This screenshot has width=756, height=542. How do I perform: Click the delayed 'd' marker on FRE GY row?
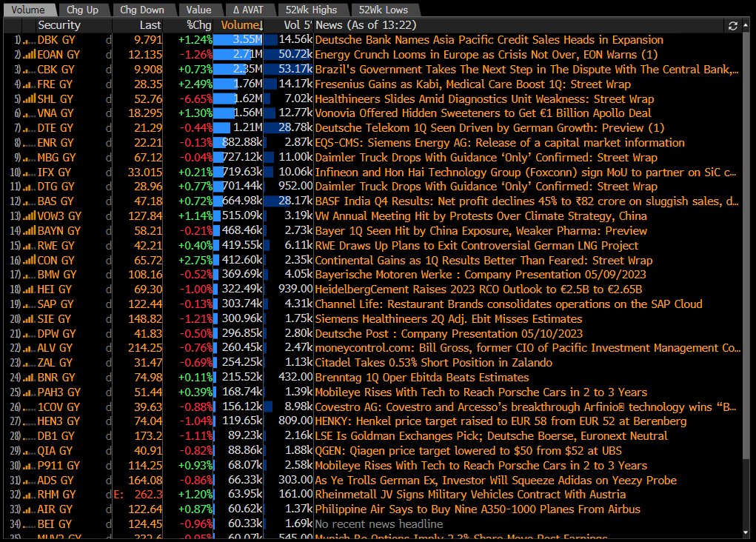(109, 84)
